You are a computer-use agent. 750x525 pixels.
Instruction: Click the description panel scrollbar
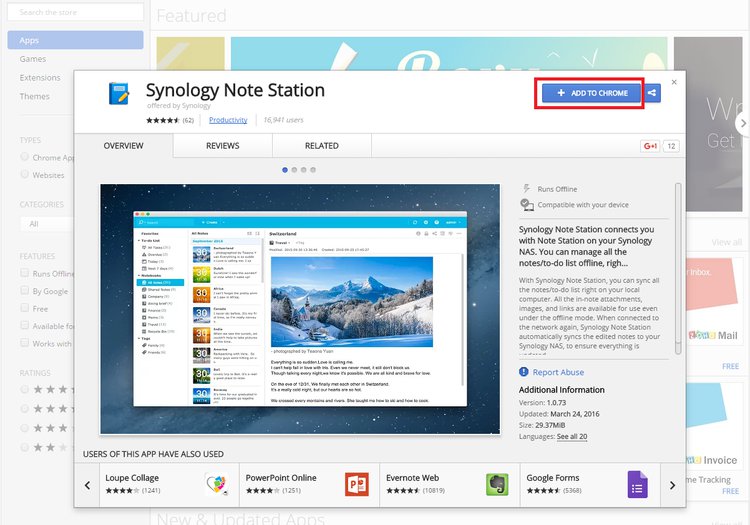coord(678,269)
